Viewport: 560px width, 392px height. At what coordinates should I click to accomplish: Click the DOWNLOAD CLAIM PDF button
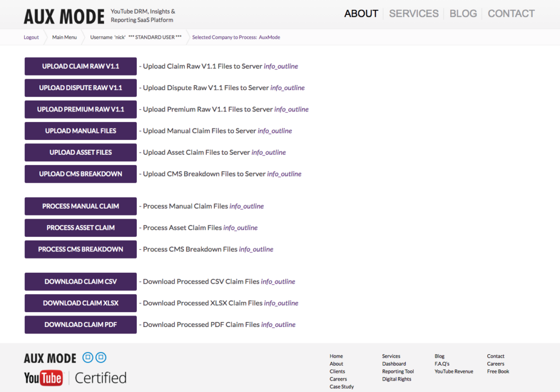[x=81, y=325]
